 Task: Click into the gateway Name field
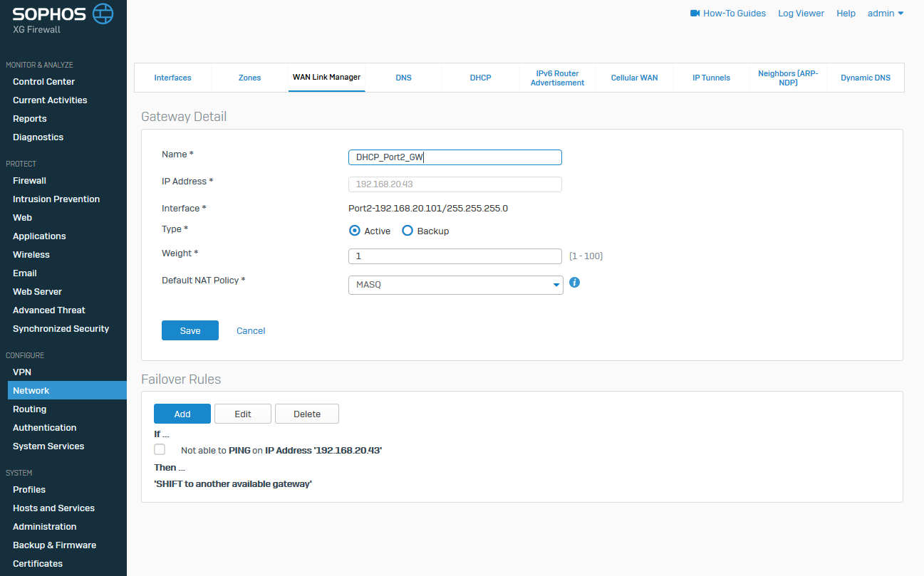455,157
